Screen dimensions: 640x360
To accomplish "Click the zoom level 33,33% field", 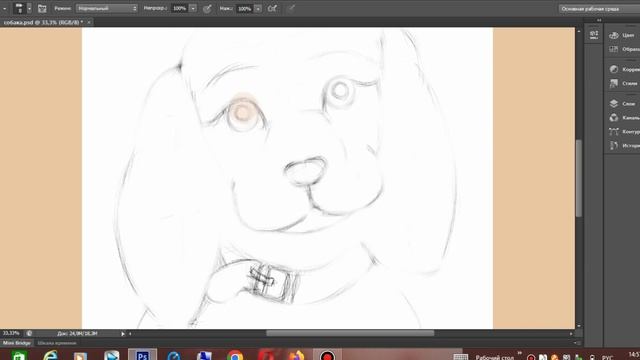I will point(11,333).
